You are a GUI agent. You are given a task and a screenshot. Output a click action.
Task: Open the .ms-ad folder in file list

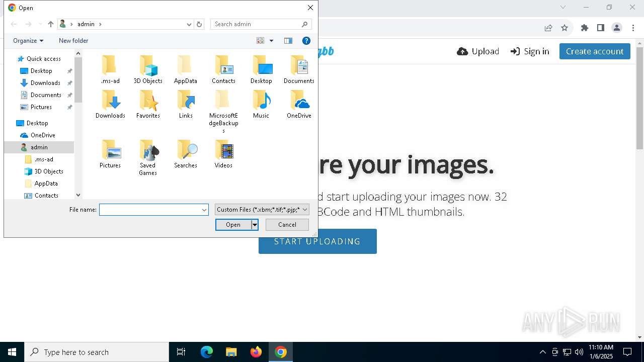pos(110,69)
